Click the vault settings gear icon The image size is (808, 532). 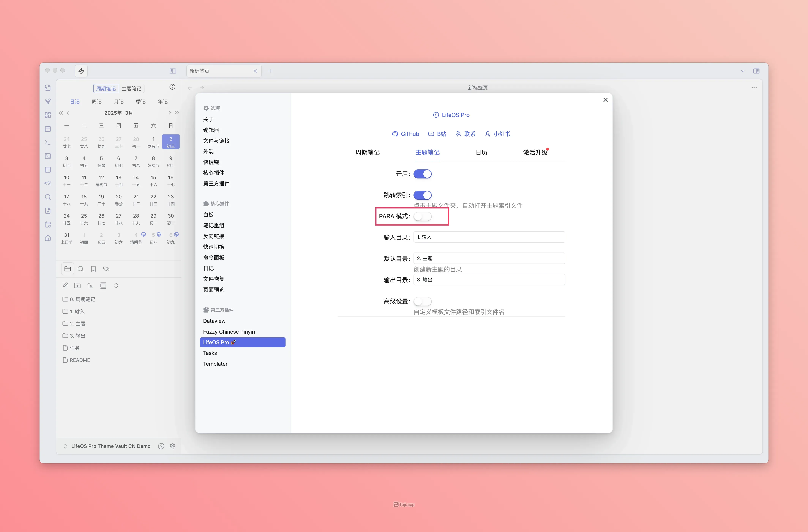(172, 446)
